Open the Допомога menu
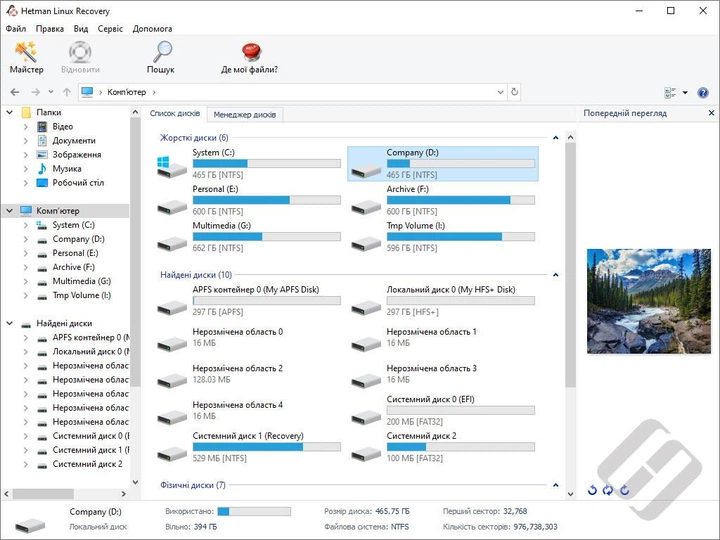The height and width of the screenshot is (540, 720). [152, 28]
